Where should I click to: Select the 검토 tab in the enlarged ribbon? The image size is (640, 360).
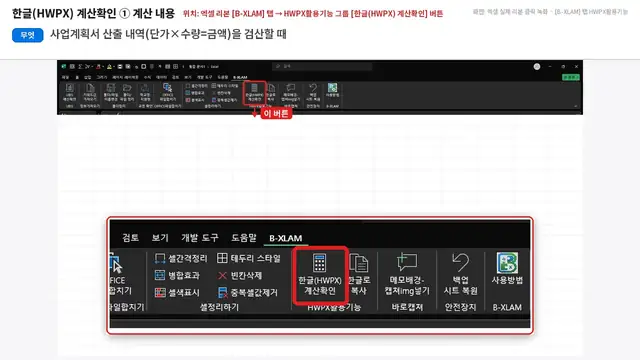[x=131, y=238]
